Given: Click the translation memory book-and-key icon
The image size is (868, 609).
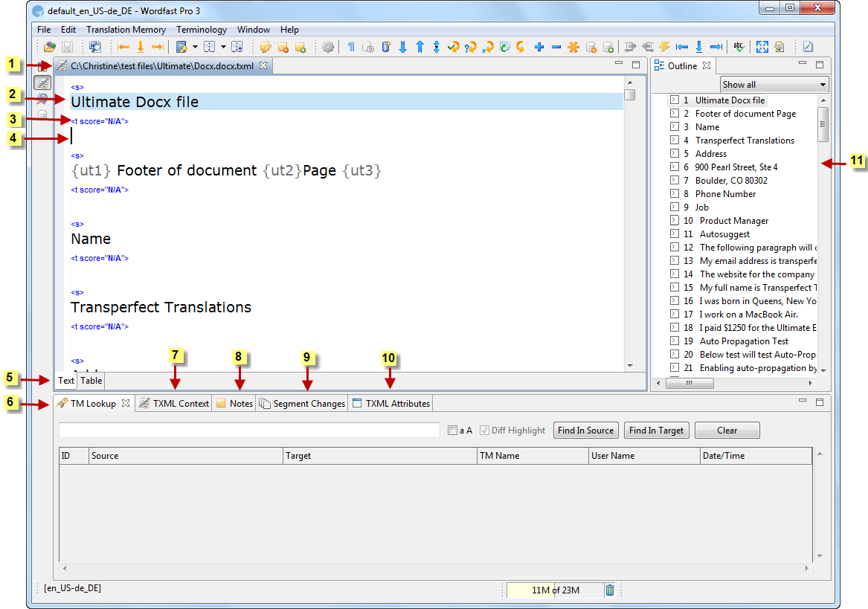Looking at the screenshot, I should 181,47.
